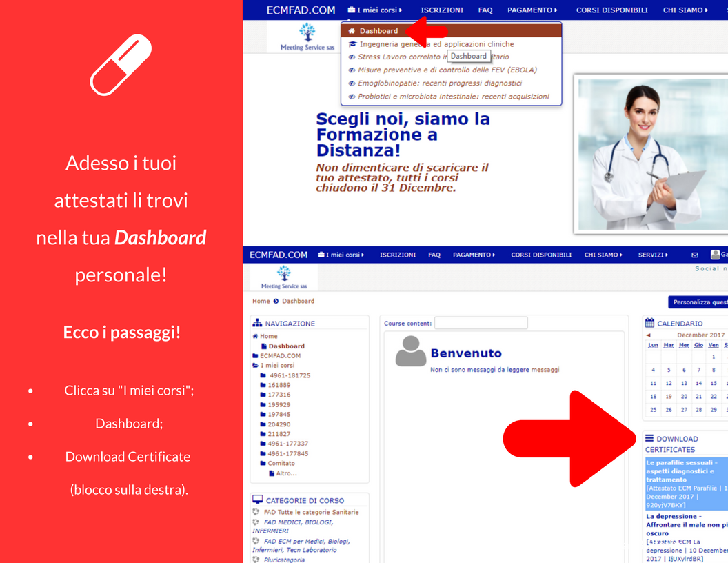Viewport: 728px width, 563px height.
Task: Click the Personalizza questa pagina button
Action: (x=698, y=302)
